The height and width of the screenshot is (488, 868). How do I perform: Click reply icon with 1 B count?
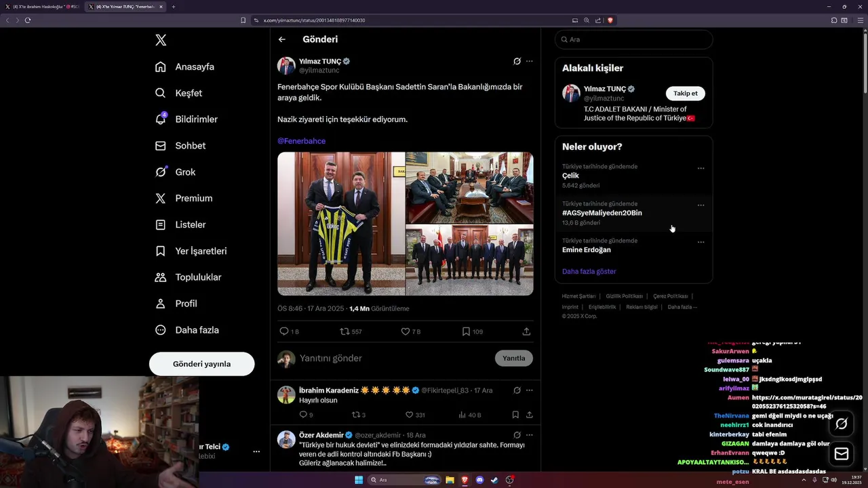click(x=289, y=331)
